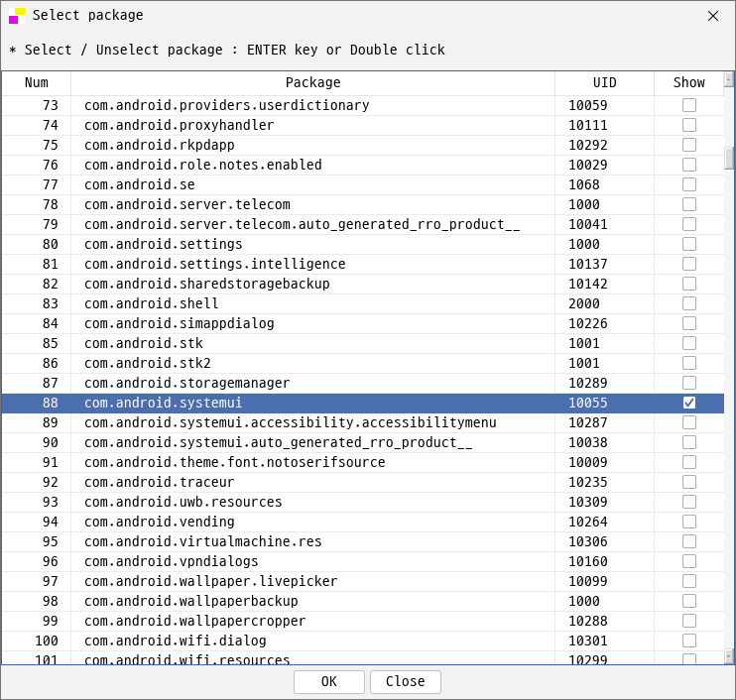Viewport: 736px width, 700px height.
Task: Click row number 88
Action: click(x=51, y=403)
